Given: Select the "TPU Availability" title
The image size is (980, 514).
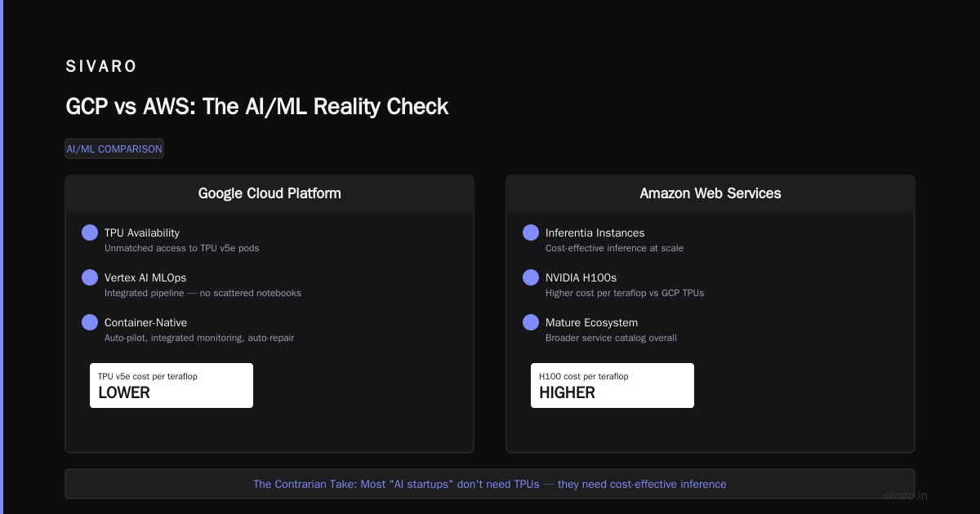Looking at the screenshot, I should point(142,233).
